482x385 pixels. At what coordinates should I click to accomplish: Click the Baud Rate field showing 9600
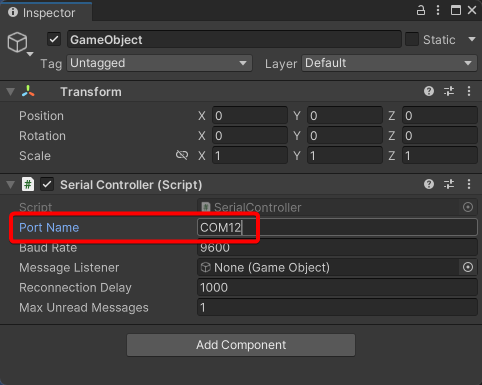337,248
